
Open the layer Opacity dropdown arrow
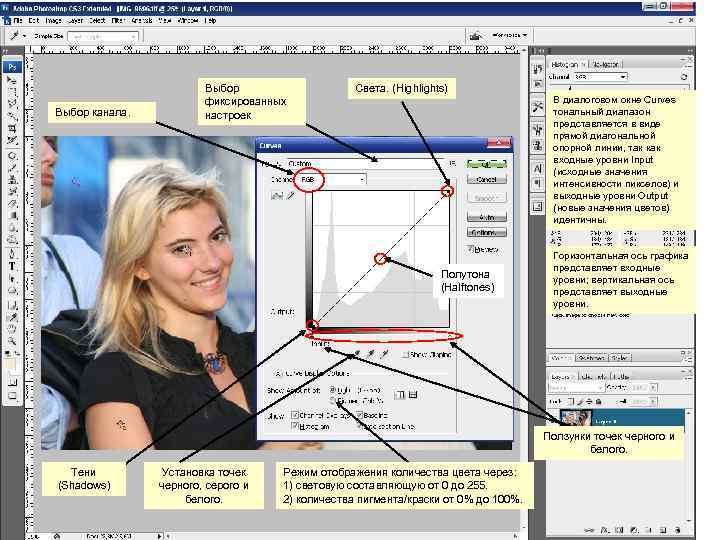coord(653,388)
